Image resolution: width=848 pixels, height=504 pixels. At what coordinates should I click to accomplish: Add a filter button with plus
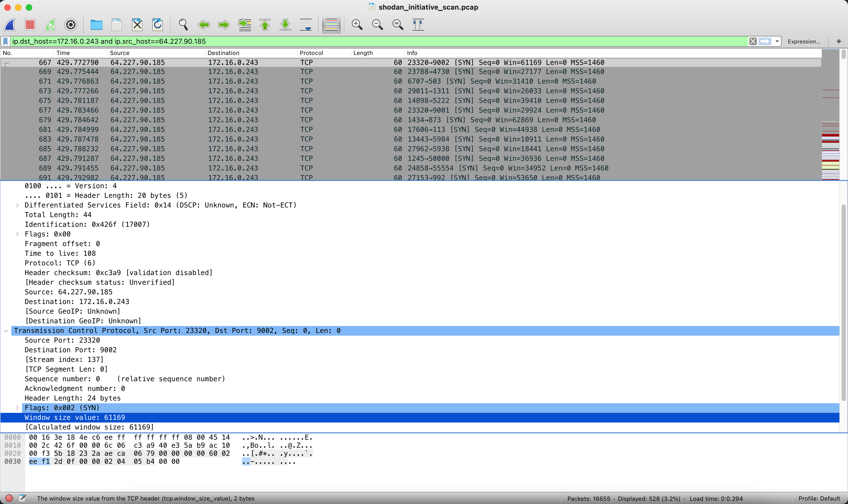839,42
